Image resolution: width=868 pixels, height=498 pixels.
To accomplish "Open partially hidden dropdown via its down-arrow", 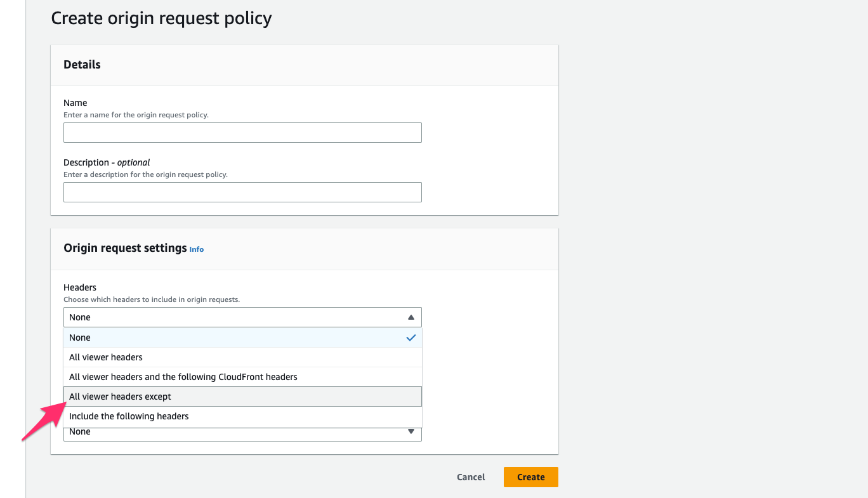I will 411,431.
